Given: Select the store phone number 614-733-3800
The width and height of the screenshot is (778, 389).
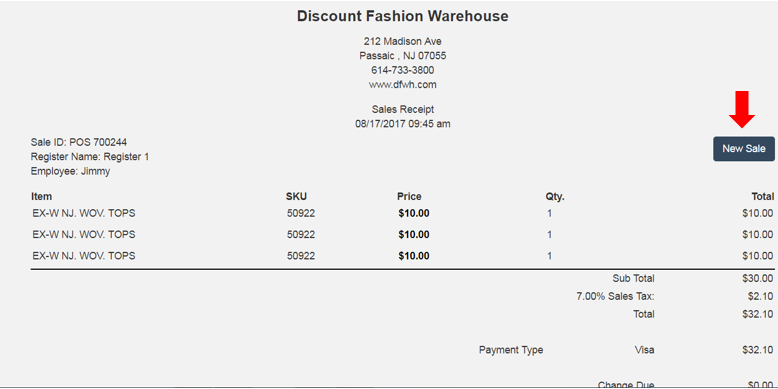Looking at the screenshot, I should (402, 70).
